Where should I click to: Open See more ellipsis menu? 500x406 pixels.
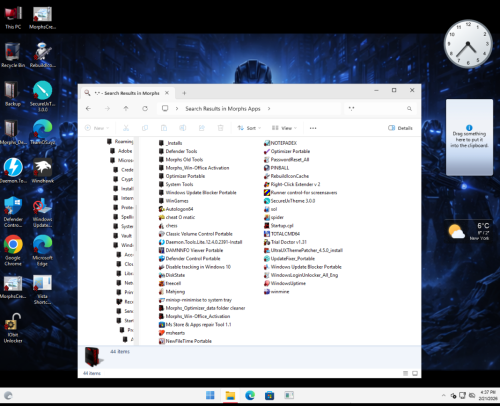click(x=313, y=128)
